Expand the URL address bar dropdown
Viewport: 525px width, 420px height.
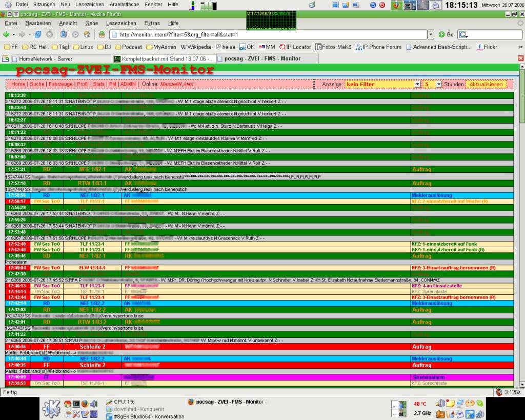coord(430,34)
